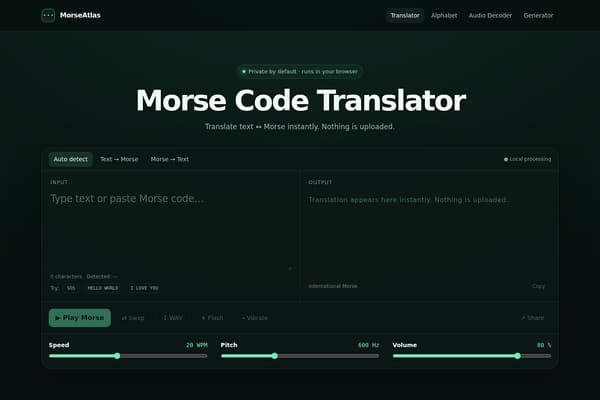Click the 'International Morse' label
This screenshot has height=400, width=600.
[333, 286]
